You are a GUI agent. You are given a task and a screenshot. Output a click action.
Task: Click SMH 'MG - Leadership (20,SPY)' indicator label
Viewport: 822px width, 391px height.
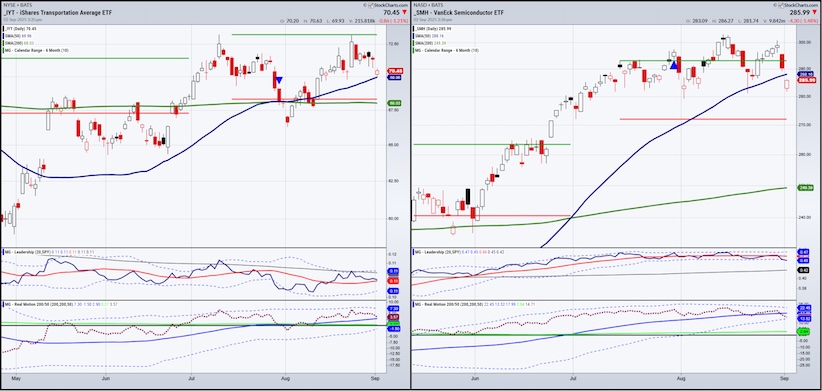pos(439,252)
